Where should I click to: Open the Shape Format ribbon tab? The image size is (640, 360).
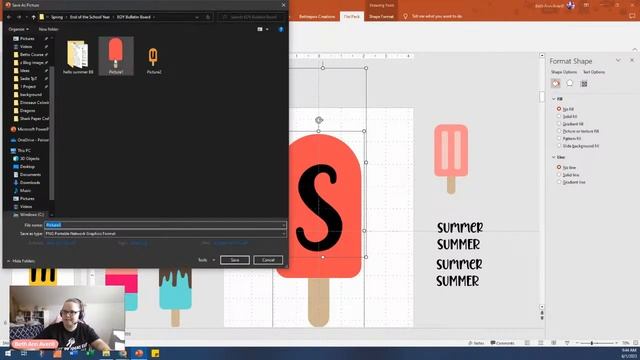click(381, 17)
